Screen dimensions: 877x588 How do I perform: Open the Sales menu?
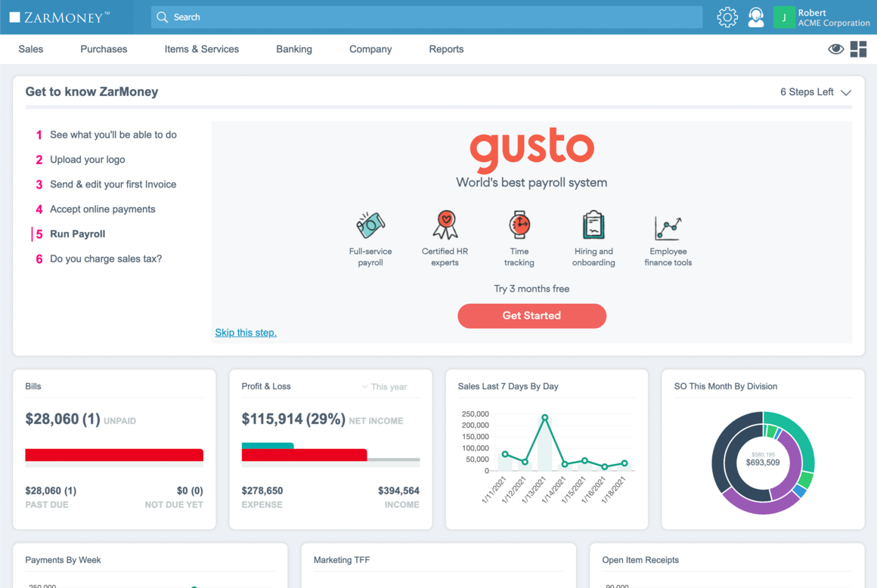pyautogui.click(x=31, y=49)
